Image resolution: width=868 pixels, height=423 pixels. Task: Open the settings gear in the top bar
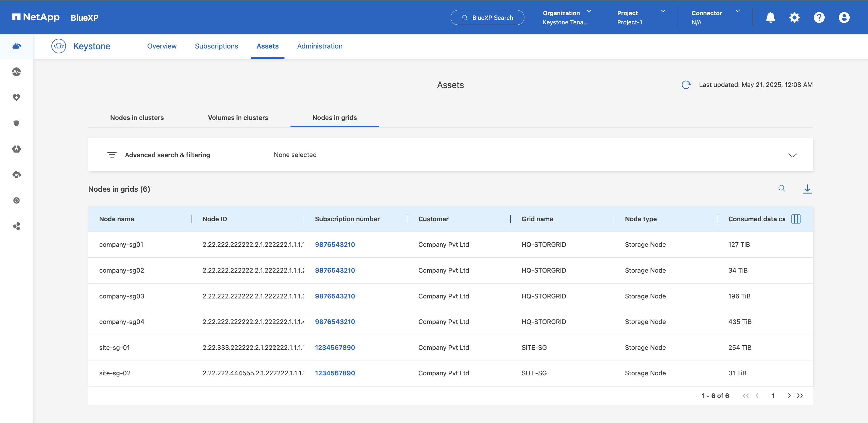[x=794, y=18]
